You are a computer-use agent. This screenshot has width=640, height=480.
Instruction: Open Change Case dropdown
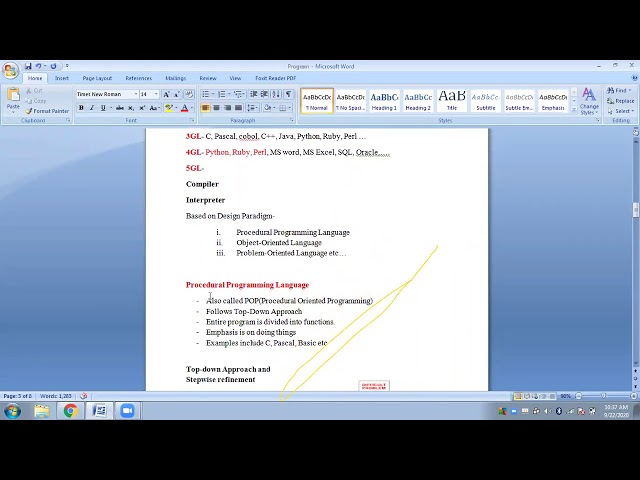(154, 108)
